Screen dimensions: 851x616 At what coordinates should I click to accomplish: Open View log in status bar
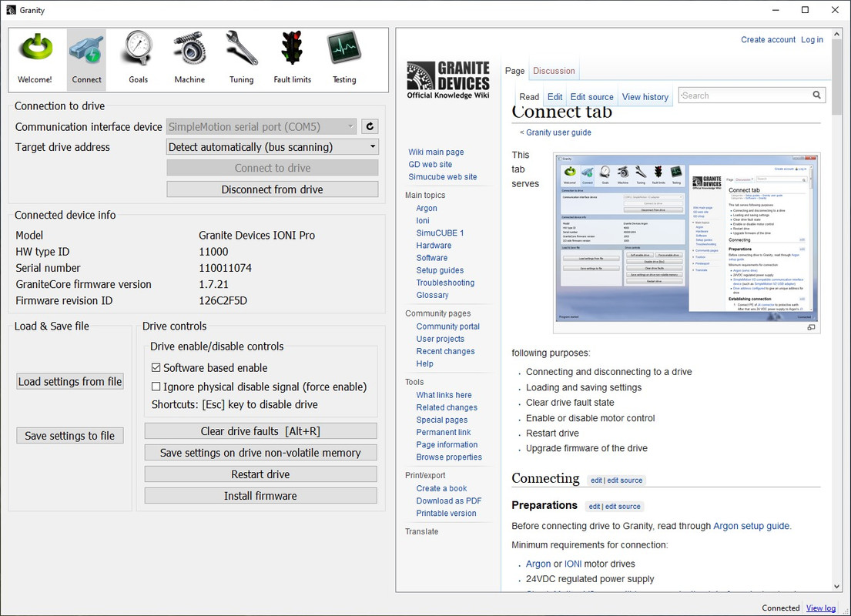click(821, 608)
